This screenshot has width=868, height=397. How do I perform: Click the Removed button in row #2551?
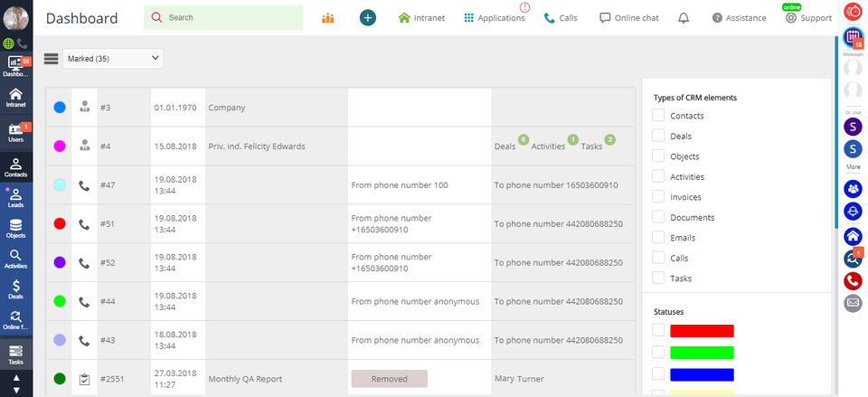click(389, 379)
